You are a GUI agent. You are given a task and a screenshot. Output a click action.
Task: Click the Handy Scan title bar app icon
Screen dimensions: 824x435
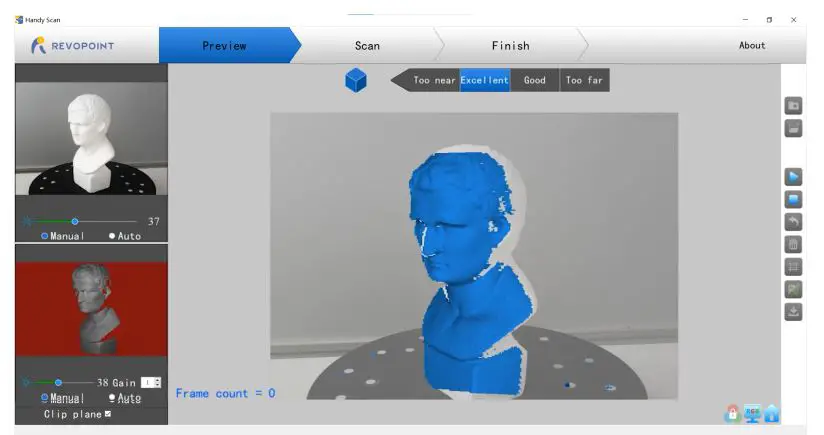[x=19, y=20]
